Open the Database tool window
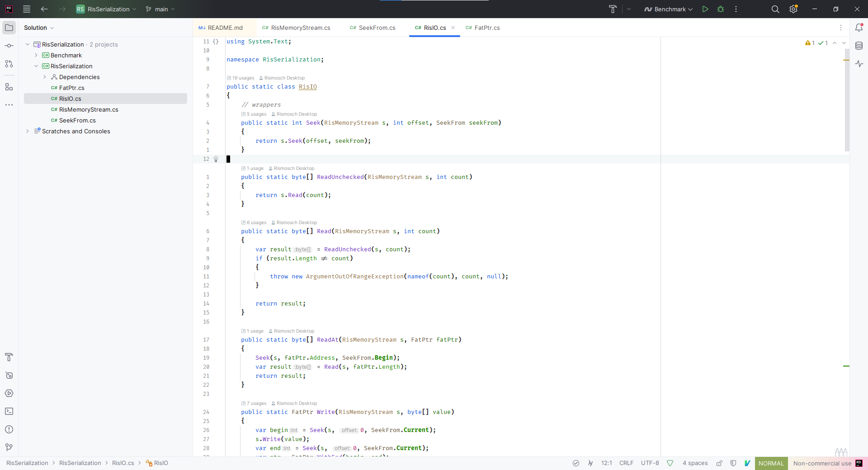The height and width of the screenshot is (470, 868). click(x=859, y=46)
